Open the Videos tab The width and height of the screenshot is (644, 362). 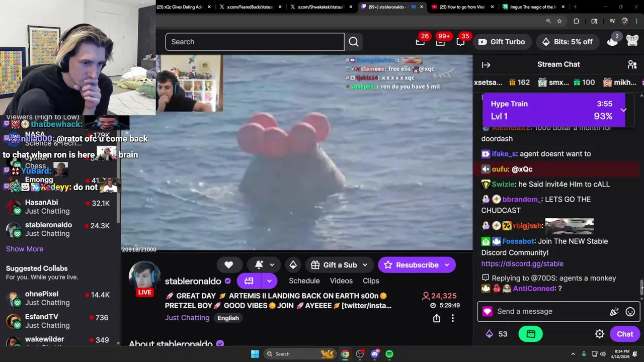[341, 281]
